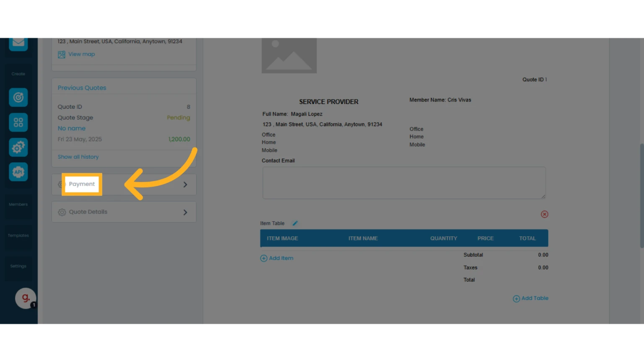Click the Member Name: Cris Vivas text
The image size is (644, 362).
point(440,100)
